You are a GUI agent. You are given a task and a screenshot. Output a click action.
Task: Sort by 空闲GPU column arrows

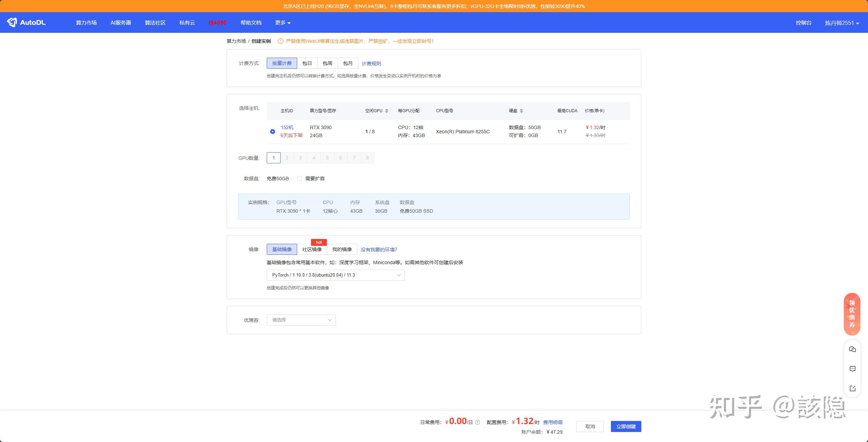(387, 111)
